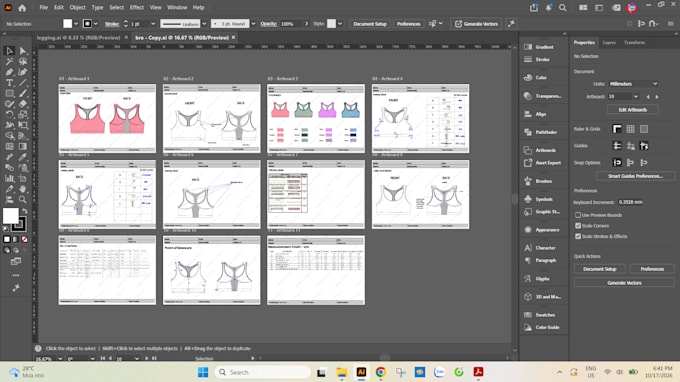680x382 pixels.
Task: Open the Brushes panel
Action: (x=538, y=181)
